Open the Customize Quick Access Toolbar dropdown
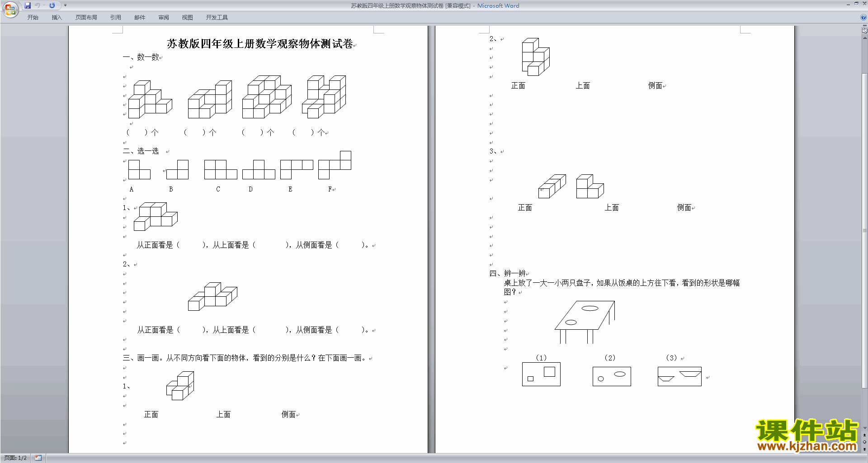 [65, 5]
